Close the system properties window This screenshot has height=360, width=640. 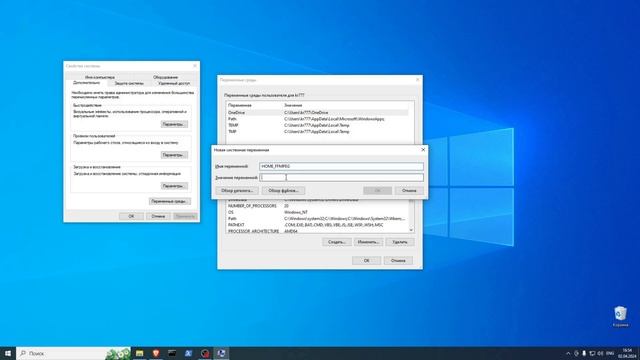click(x=195, y=66)
